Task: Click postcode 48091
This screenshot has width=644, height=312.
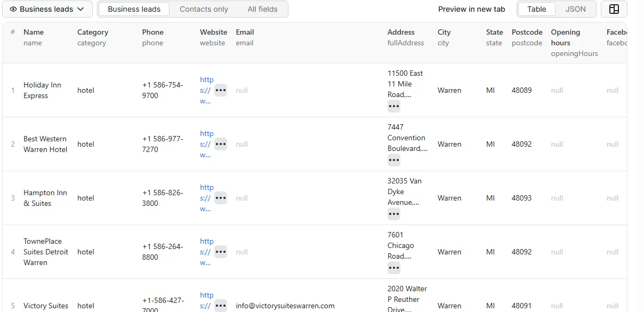Action: coord(522,306)
